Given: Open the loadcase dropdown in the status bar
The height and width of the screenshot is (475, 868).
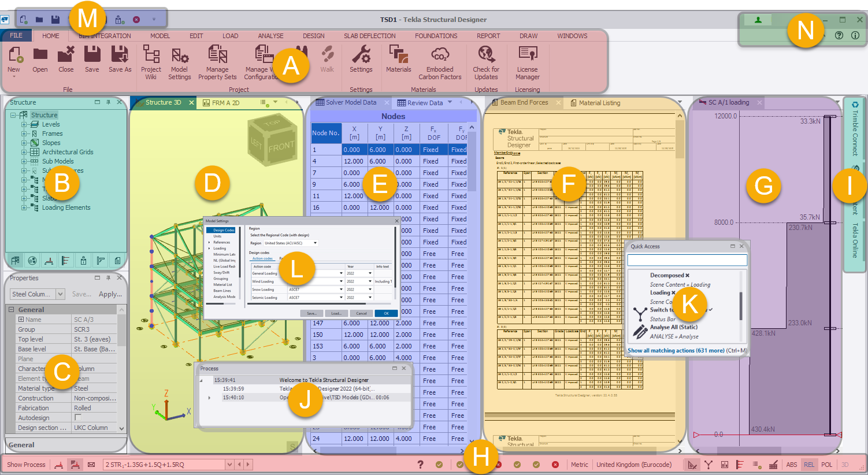Looking at the screenshot, I should (x=229, y=465).
